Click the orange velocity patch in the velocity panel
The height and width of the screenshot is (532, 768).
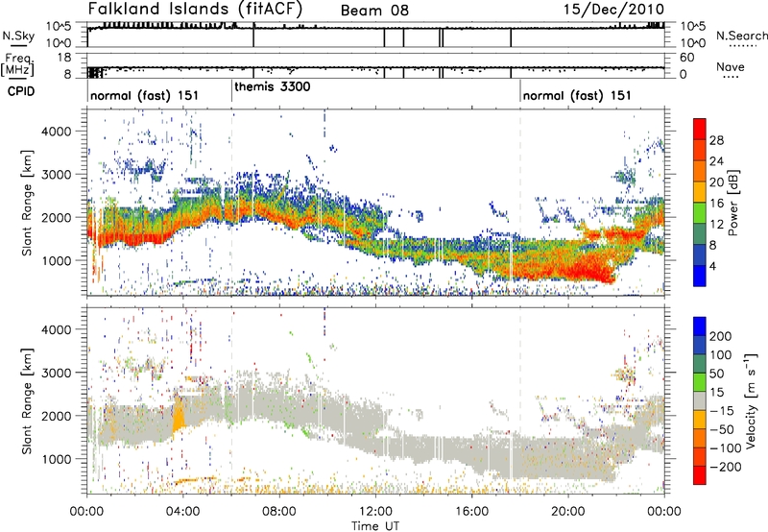point(179,414)
